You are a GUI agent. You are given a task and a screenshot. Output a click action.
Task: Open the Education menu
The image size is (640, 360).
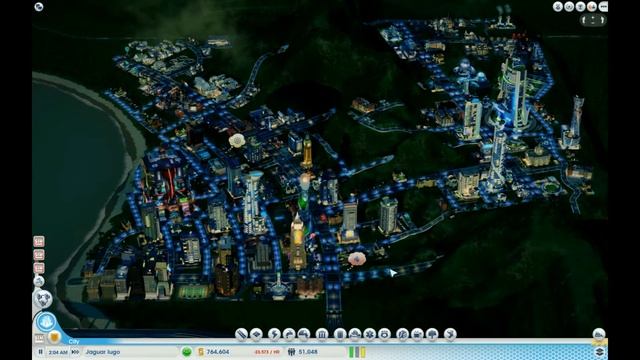pyautogui.click(x=402, y=334)
